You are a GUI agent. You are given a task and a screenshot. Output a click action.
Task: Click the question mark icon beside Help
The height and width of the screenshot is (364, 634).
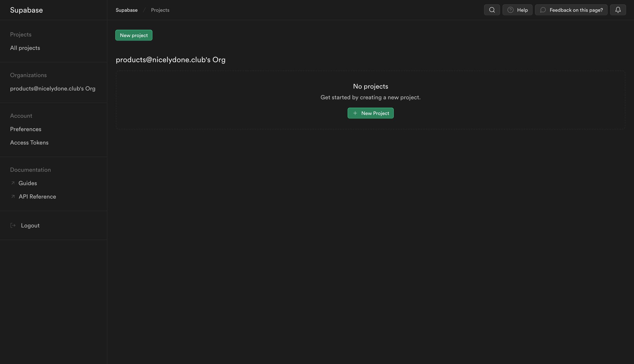coord(510,10)
